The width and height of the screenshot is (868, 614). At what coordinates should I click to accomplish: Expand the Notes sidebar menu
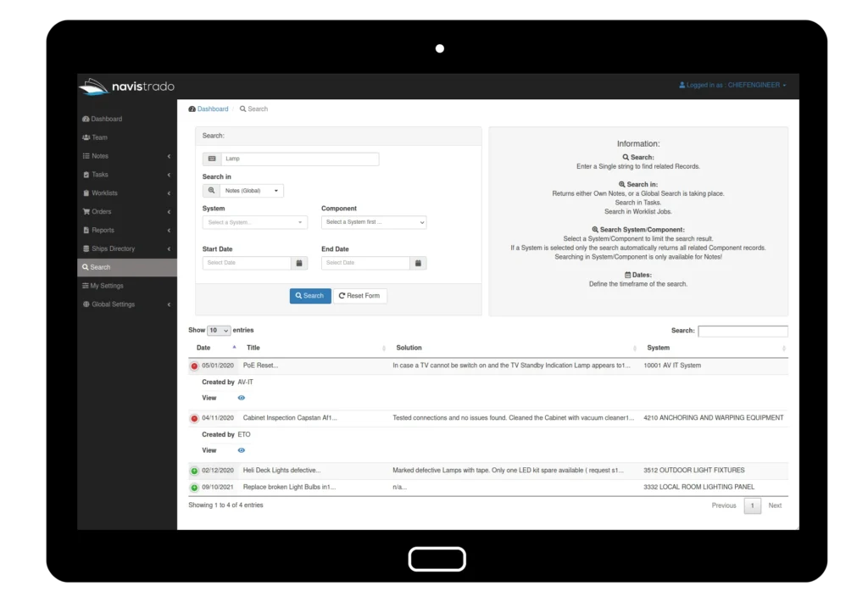[127, 156]
